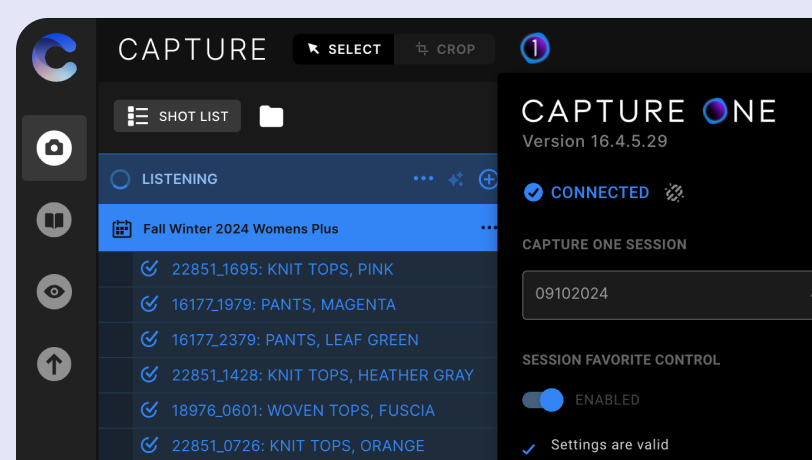The height and width of the screenshot is (460, 812).
Task: Click check icon for KNIT TOPS, PINK
Action: 149,268
